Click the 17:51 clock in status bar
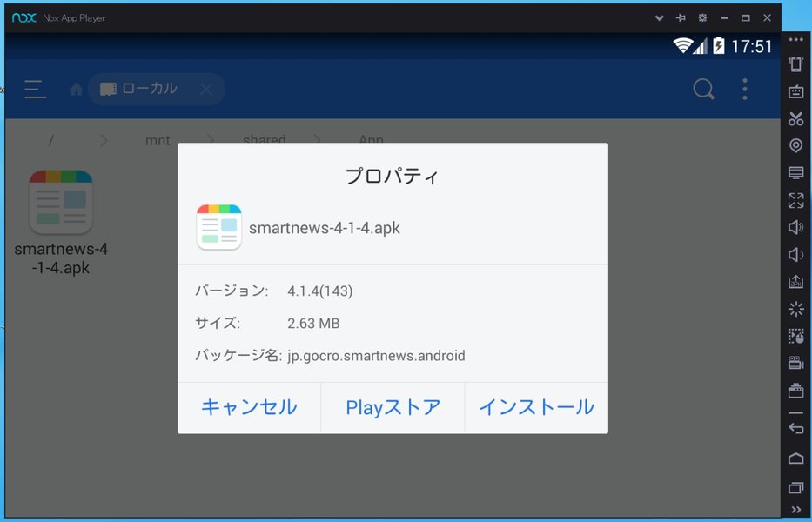 pyautogui.click(x=751, y=47)
